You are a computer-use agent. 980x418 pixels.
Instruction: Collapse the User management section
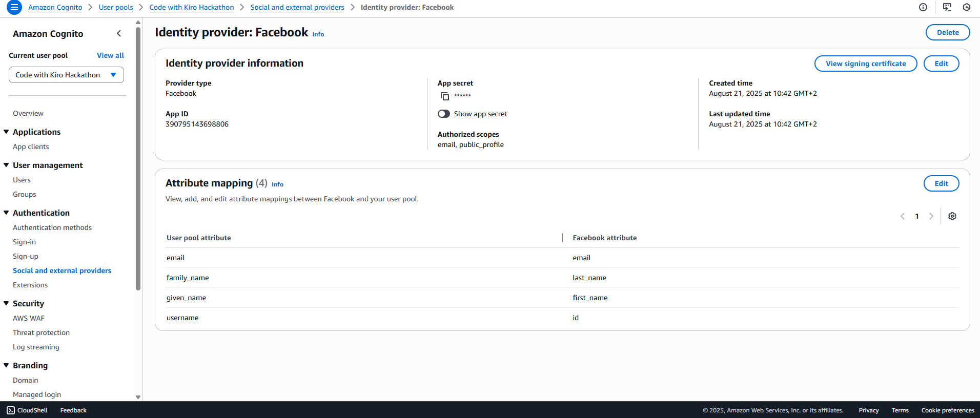[x=6, y=165]
